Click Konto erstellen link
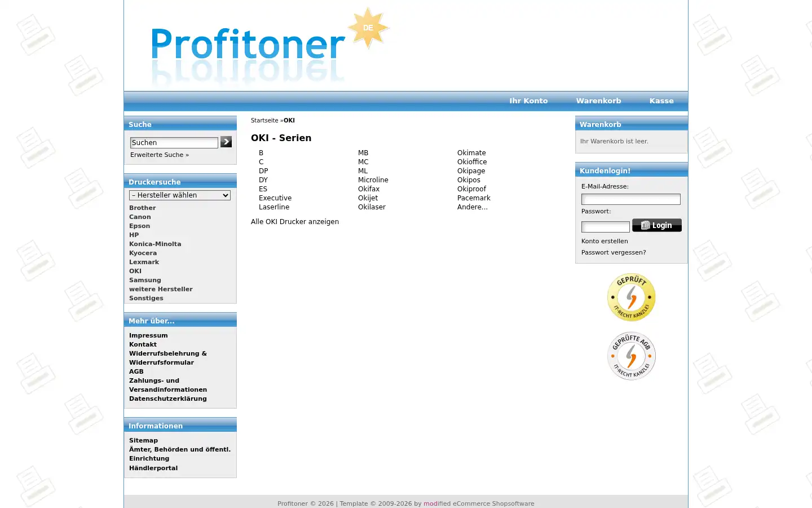This screenshot has height=508, width=812. pyautogui.click(x=604, y=241)
